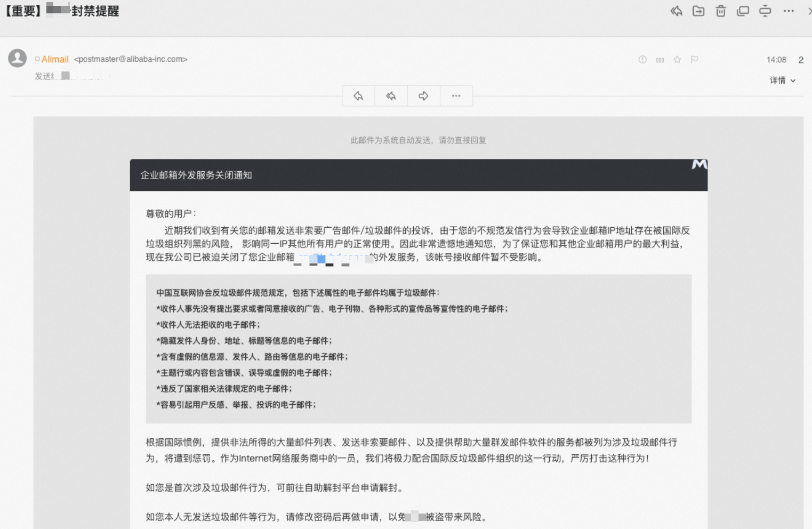Star this email from Alimail

pyautogui.click(x=677, y=60)
